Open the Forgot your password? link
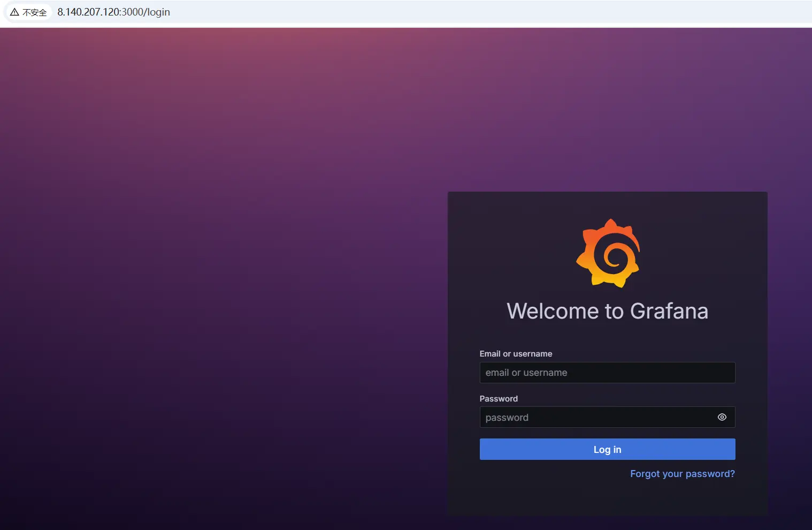The height and width of the screenshot is (530, 812). coord(682,474)
